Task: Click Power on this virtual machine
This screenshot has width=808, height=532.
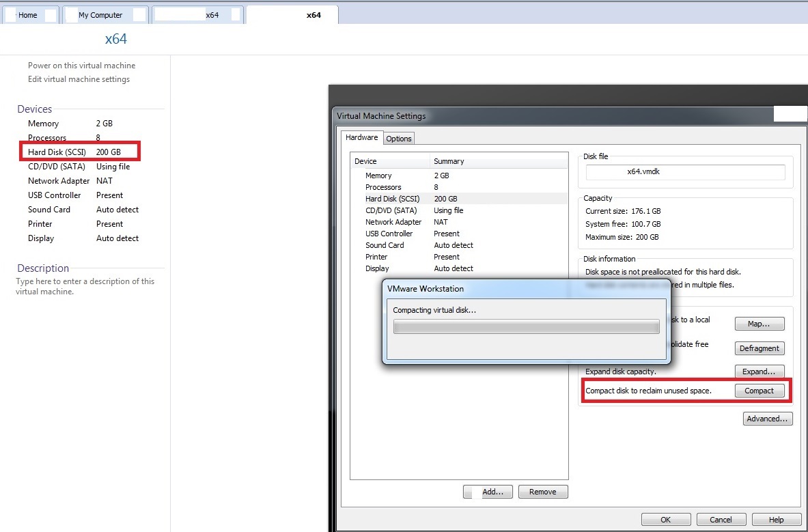Action: (81, 66)
